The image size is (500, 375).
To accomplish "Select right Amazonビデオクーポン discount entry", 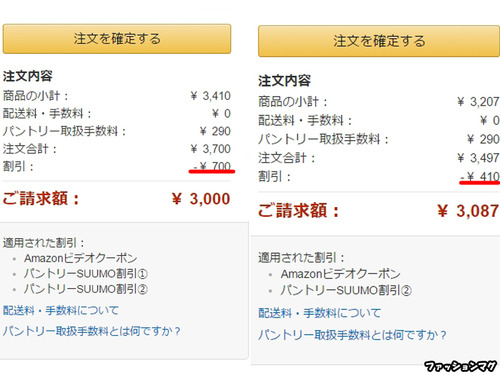I will [x=340, y=274].
